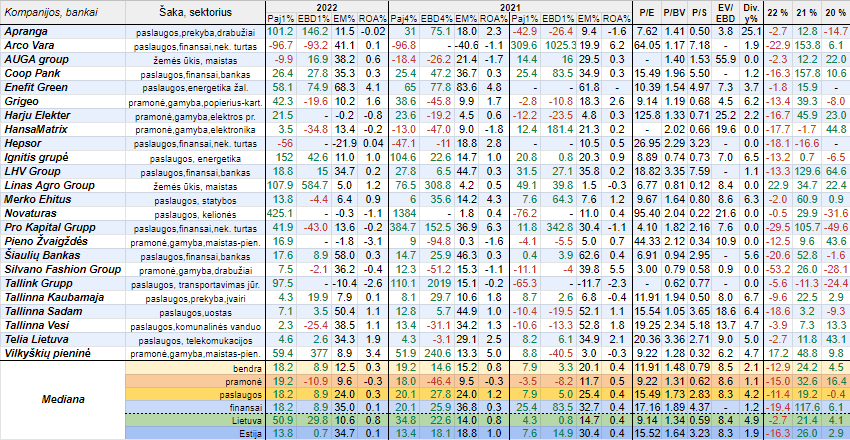Click the 2022 year header

coord(329,7)
